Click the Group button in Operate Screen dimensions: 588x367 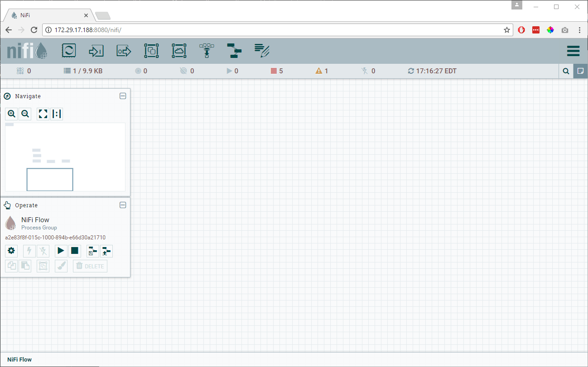(x=43, y=266)
